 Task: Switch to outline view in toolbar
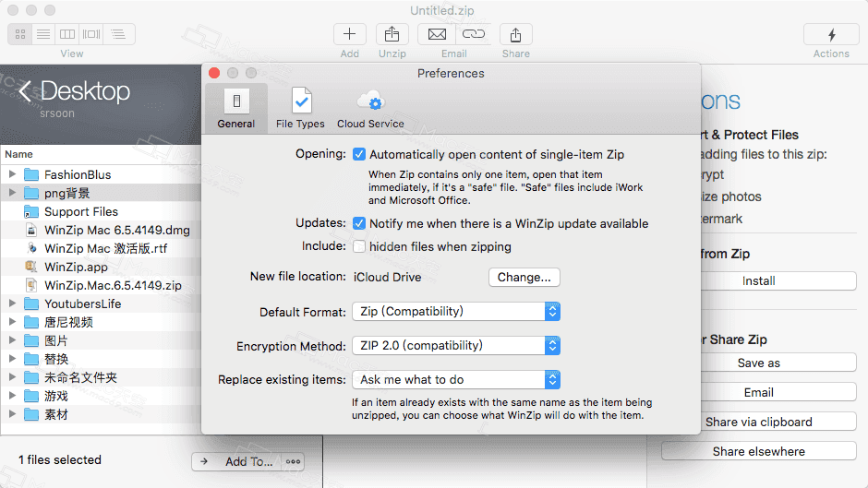tap(118, 34)
